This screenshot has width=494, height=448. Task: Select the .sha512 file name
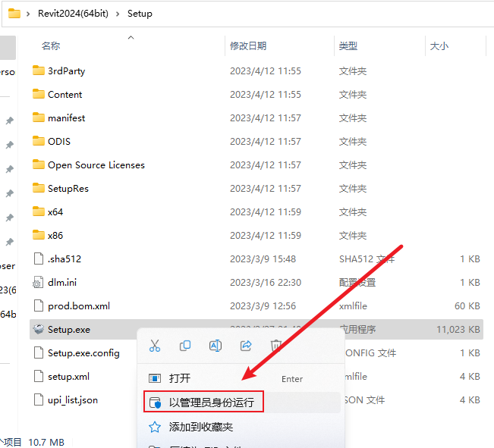pyautogui.click(x=65, y=258)
